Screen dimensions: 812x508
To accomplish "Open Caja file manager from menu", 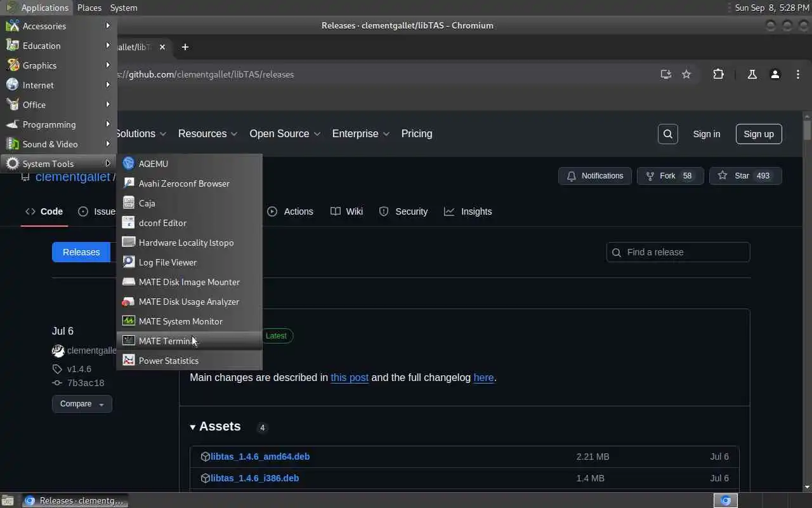I will pyautogui.click(x=189, y=203).
